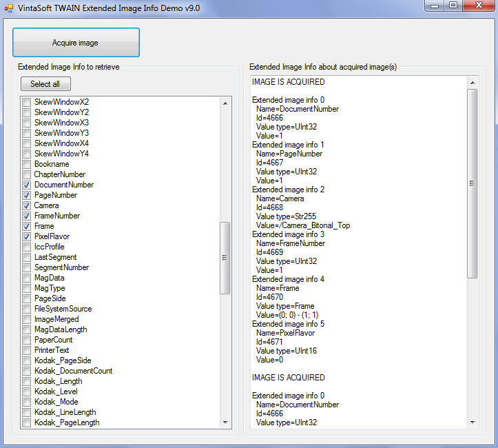Viewport: 498px width, 448px height.
Task: Enable the ChapterNumber checkbox
Action: (x=27, y=175)
